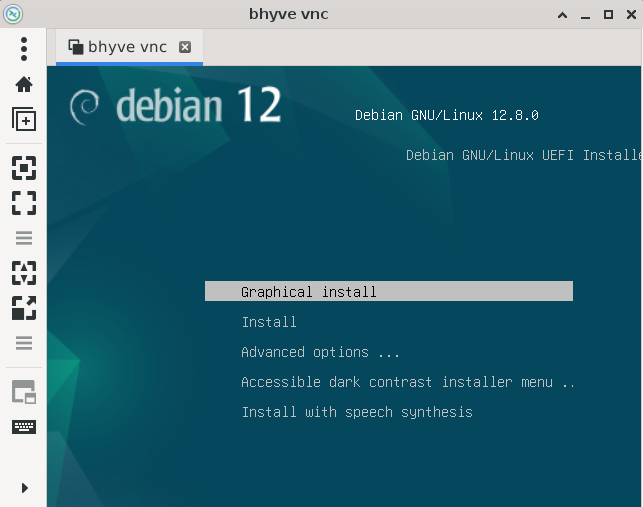Open Advanced options submenu
The height and width of the screenshot is (507, 643).
pos(320,352)
